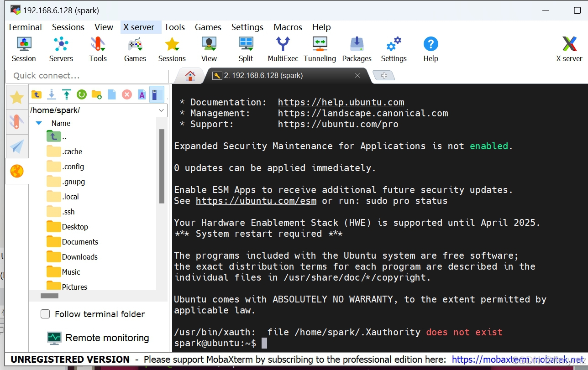
Task: Select the parent '..' folder row
Action: coord(57,136)
